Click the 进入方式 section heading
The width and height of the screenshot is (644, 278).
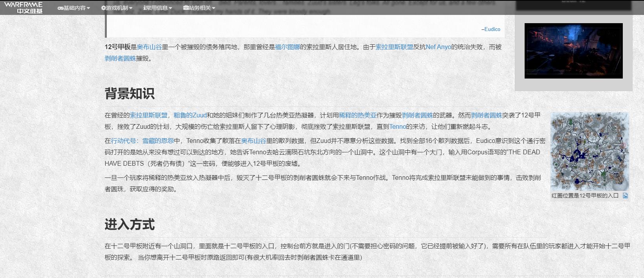click(130, 224)
